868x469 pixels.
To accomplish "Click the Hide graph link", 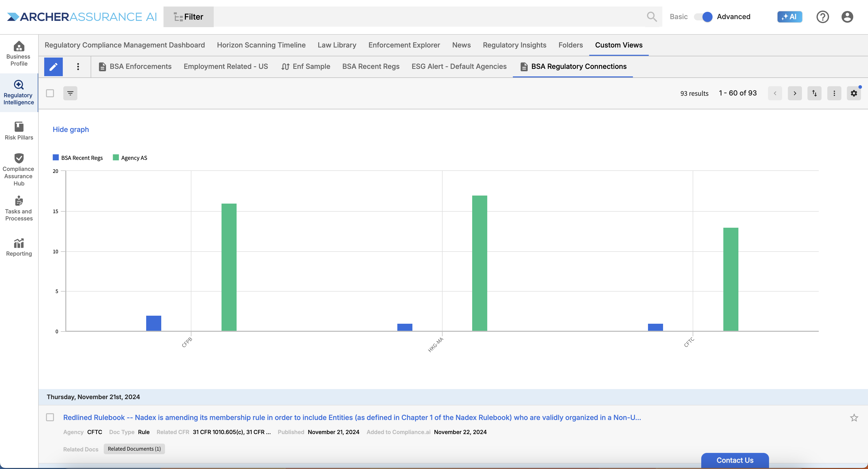I will tap(71, 129).
